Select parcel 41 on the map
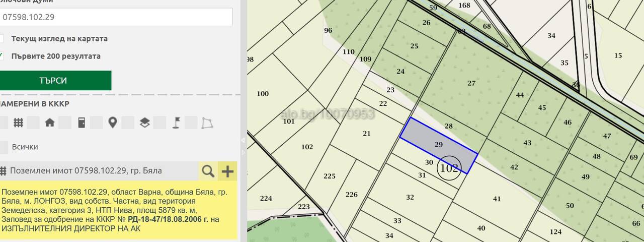The image size is (644, 242). click(497, 199)
